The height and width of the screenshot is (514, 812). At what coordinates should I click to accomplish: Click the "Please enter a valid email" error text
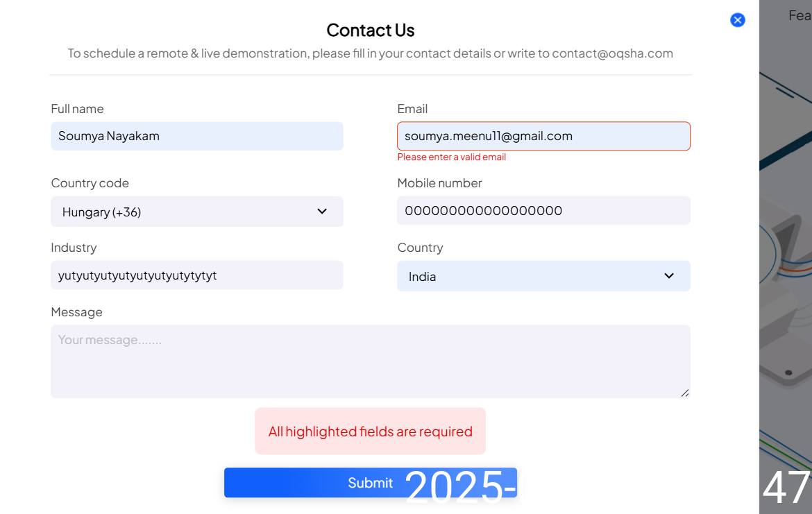(451, 157)
